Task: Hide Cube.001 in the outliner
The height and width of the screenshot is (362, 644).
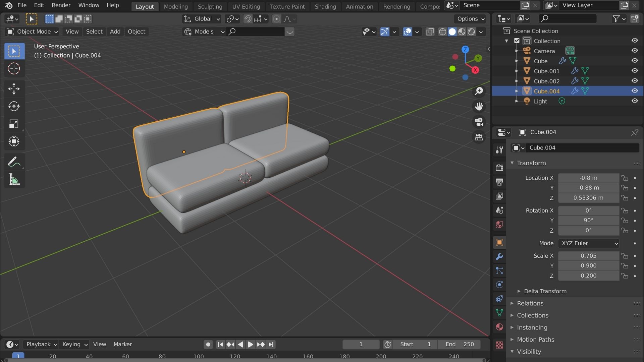Action: [x=635, y=71]
